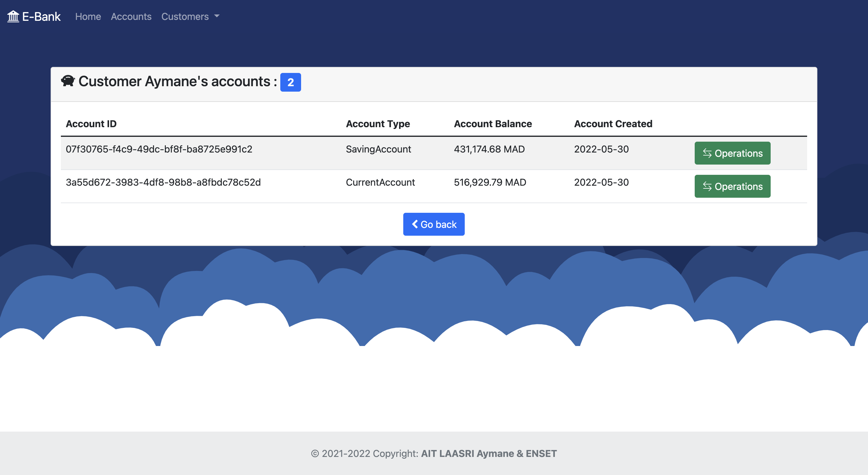The width and height of the screenshot is (868, 475).
Task: Click the Go back button
Action: (434, 224)
